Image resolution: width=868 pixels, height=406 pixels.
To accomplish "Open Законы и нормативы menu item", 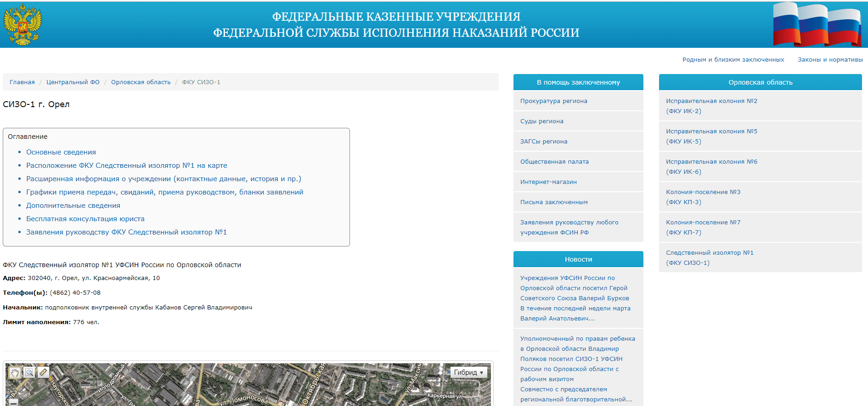I will [x=830, y=60].
